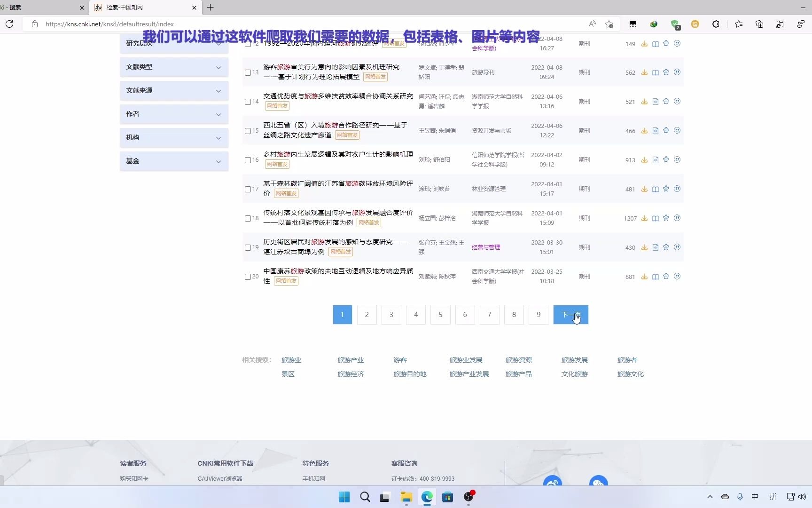This screenshot has height=508, width=812.
Task: Add this page to favorites star icon
Action: click(x=609, y=24)
